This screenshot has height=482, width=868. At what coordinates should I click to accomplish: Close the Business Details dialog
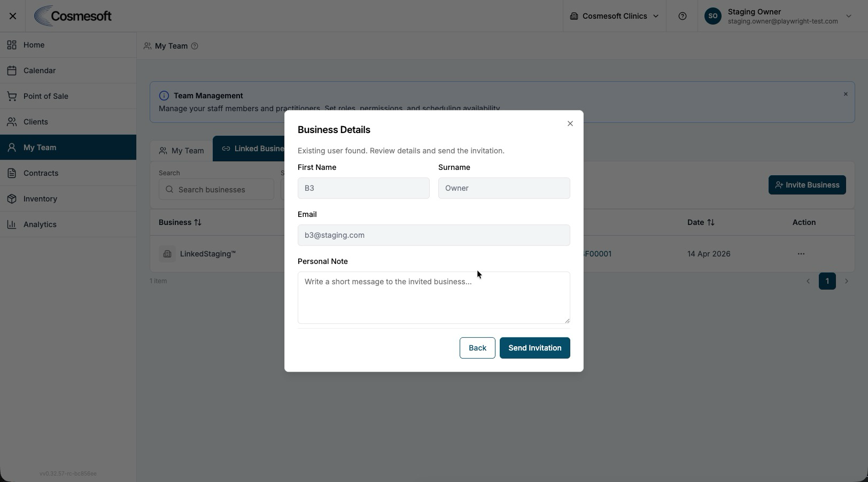[570, 123]
